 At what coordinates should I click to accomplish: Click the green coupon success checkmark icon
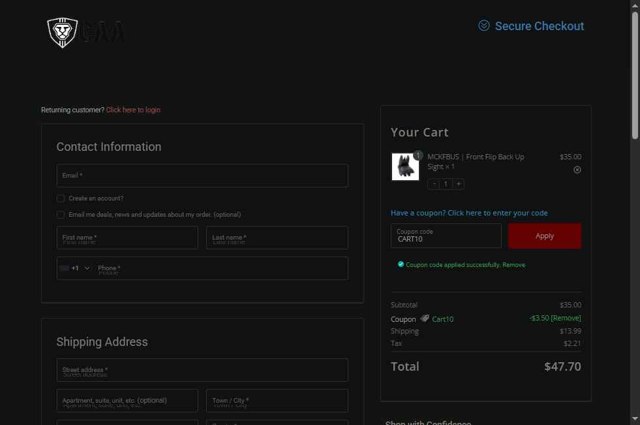[401, 264]
